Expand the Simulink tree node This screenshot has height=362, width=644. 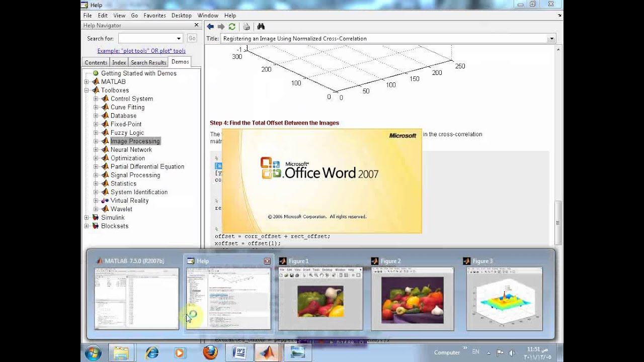coord(87,218)
